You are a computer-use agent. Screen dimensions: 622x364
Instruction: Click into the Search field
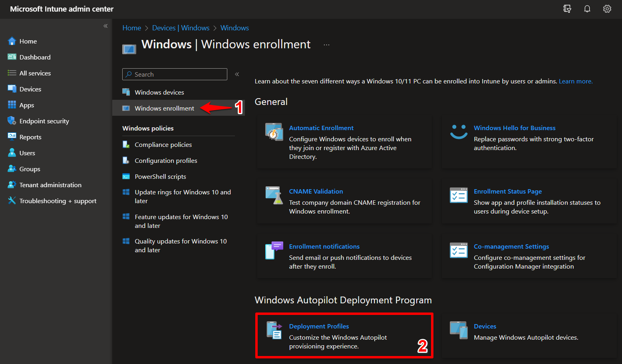(175, 74)
